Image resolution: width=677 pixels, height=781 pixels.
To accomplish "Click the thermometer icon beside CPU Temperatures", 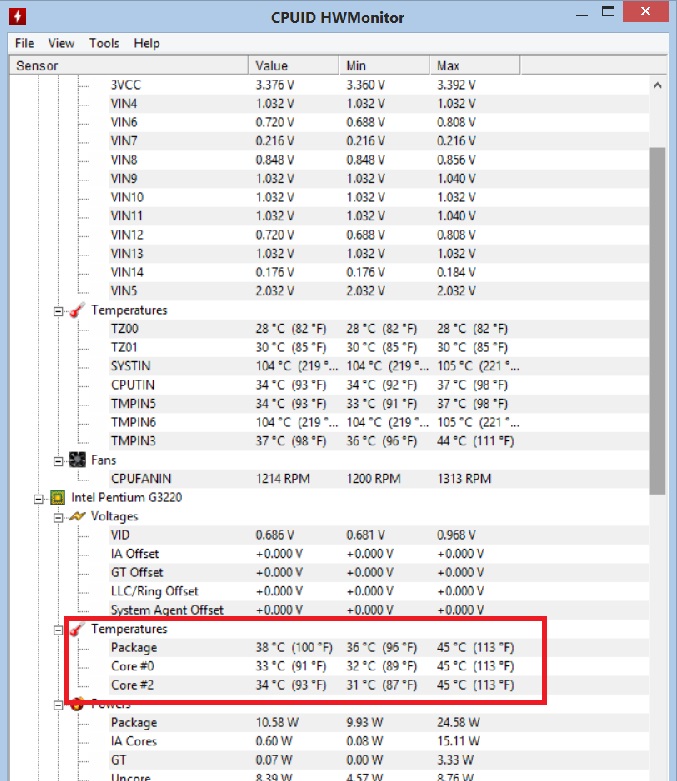I will [x=77, y=629].
